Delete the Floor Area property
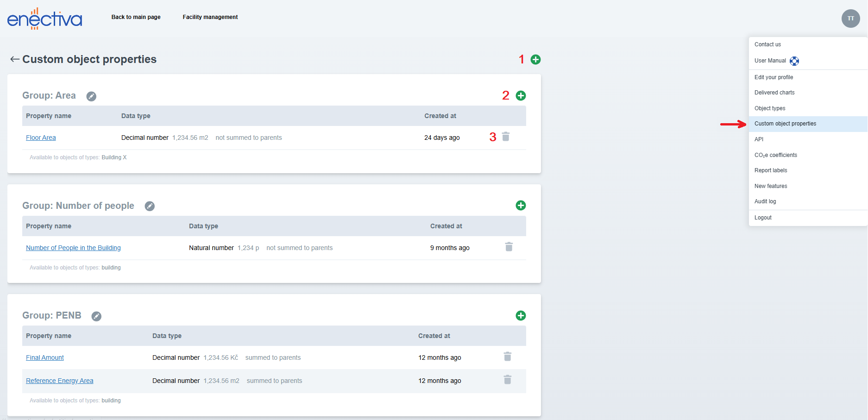868x420 pixels. [x=506, y=137]
